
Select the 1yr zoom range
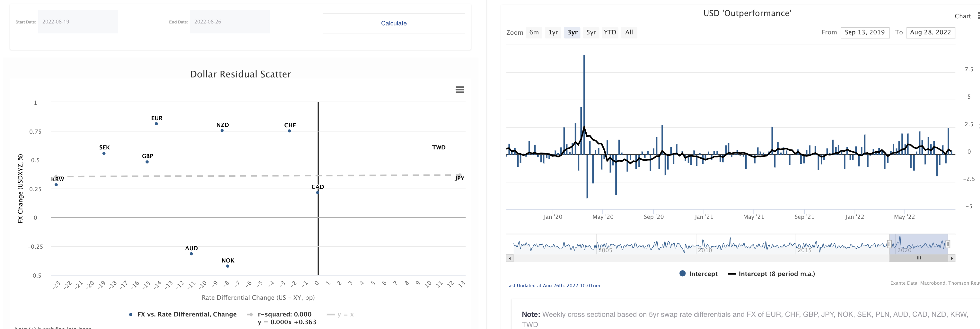(x=553, y=32)
